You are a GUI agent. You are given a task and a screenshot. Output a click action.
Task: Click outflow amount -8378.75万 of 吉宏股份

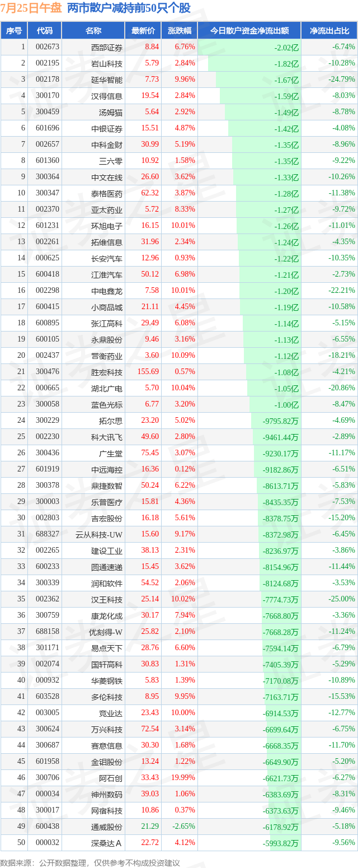point(281,518)
